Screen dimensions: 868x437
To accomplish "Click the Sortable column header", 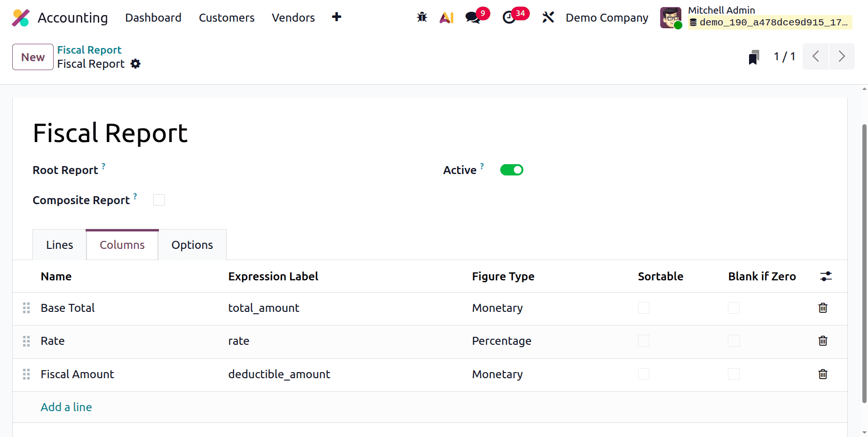I will 660,276.
